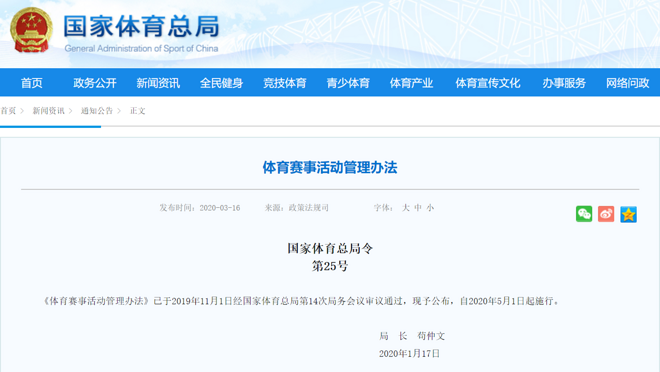Select 网络问政 in navigation bar
The width and height of the screenshot is (660, 372).
point(628,83)
